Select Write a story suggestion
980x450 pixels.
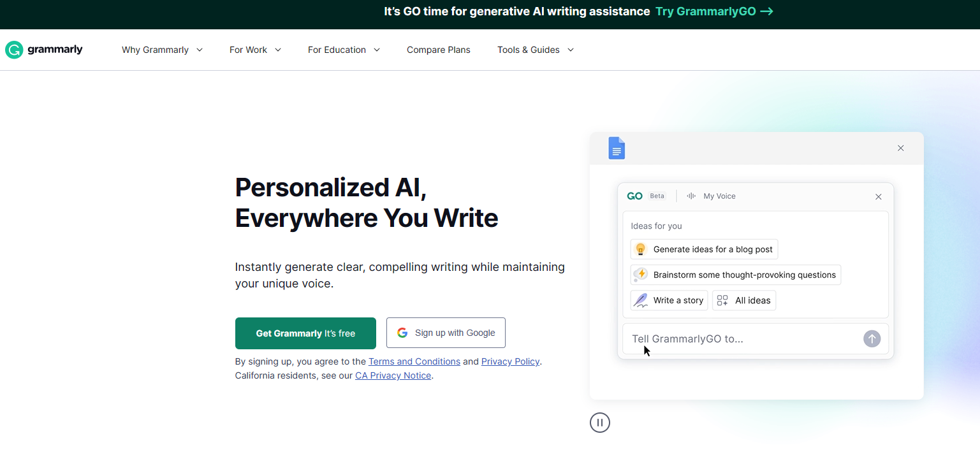coord(669,300)
